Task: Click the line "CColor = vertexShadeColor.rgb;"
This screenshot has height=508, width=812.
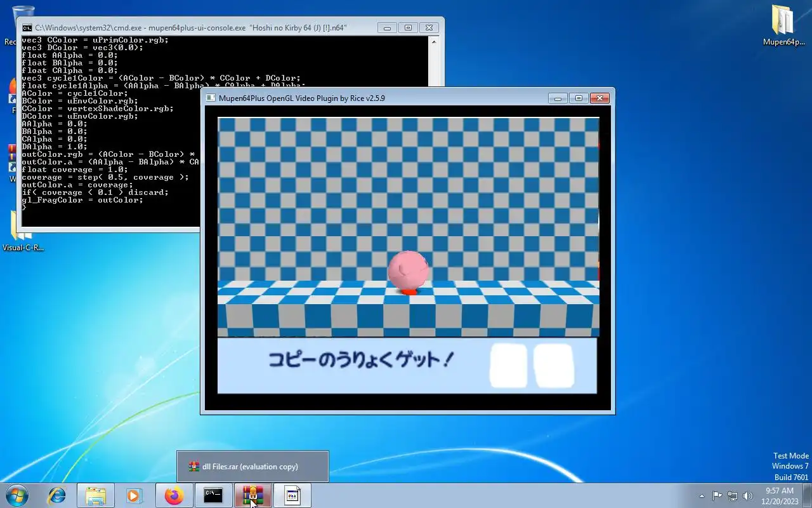Action: (98, 109)
